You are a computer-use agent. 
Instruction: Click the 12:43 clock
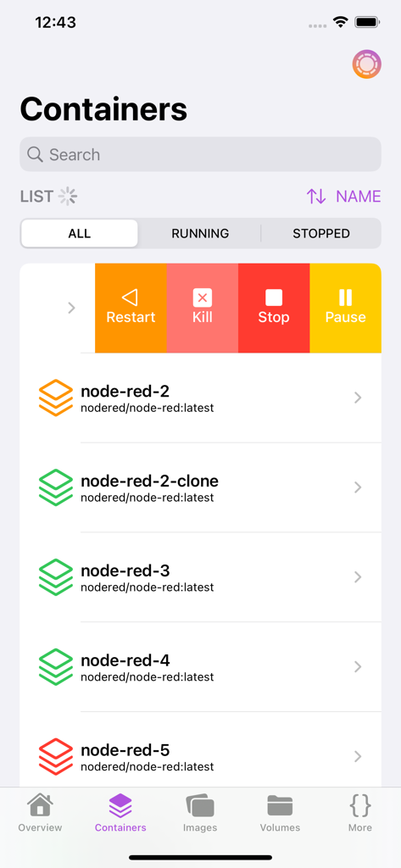55,22
